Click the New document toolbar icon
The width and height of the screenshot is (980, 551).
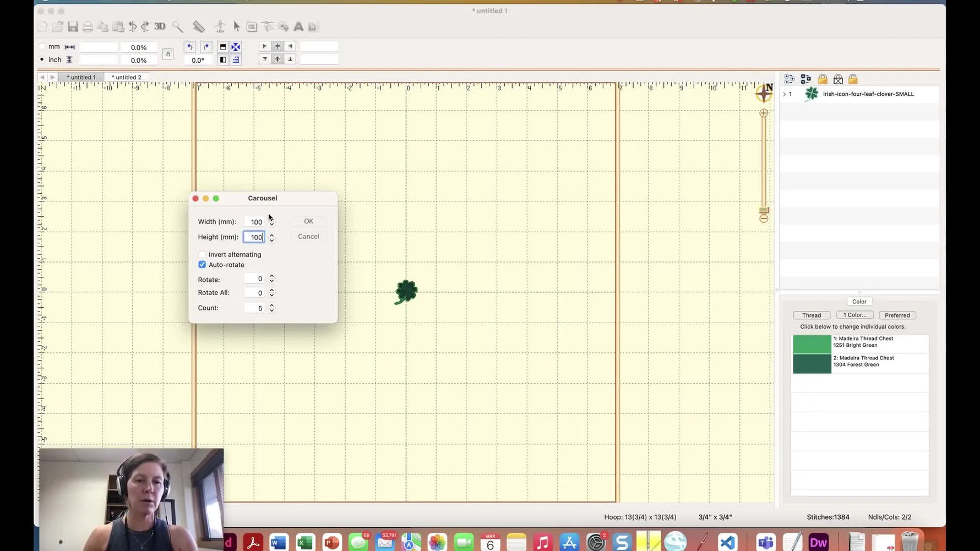pos(42,26)
